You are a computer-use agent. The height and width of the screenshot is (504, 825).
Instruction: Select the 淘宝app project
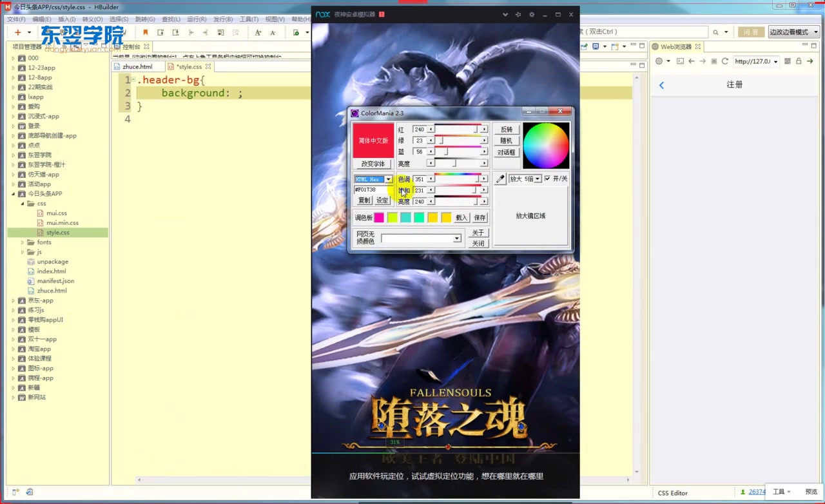pos(39,349)
